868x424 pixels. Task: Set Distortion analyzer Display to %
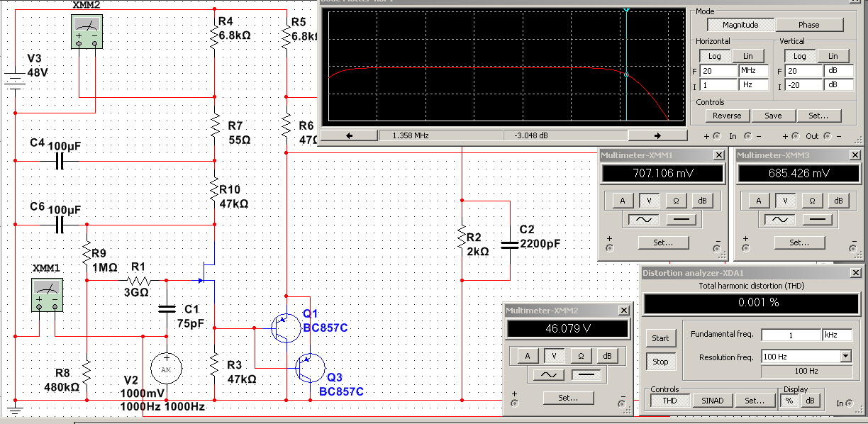tap(790, 401)
